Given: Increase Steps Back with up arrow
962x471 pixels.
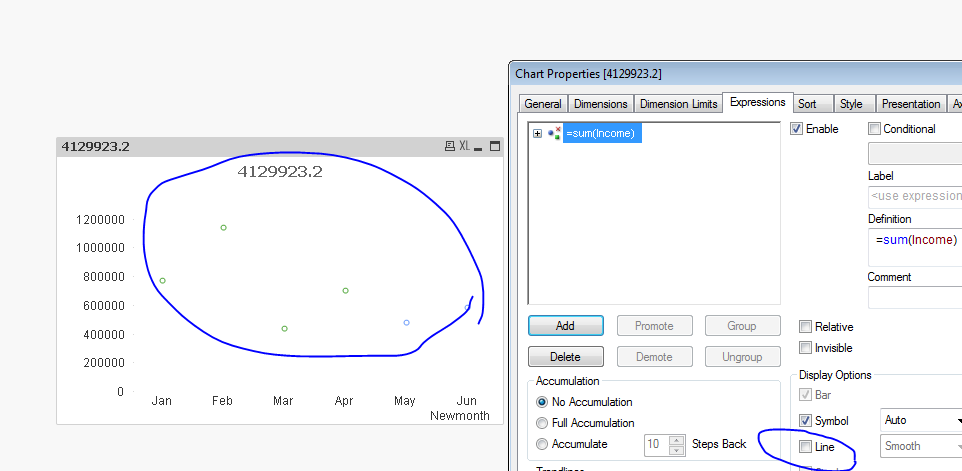Looking at the screenshot, I should [677, 439].
